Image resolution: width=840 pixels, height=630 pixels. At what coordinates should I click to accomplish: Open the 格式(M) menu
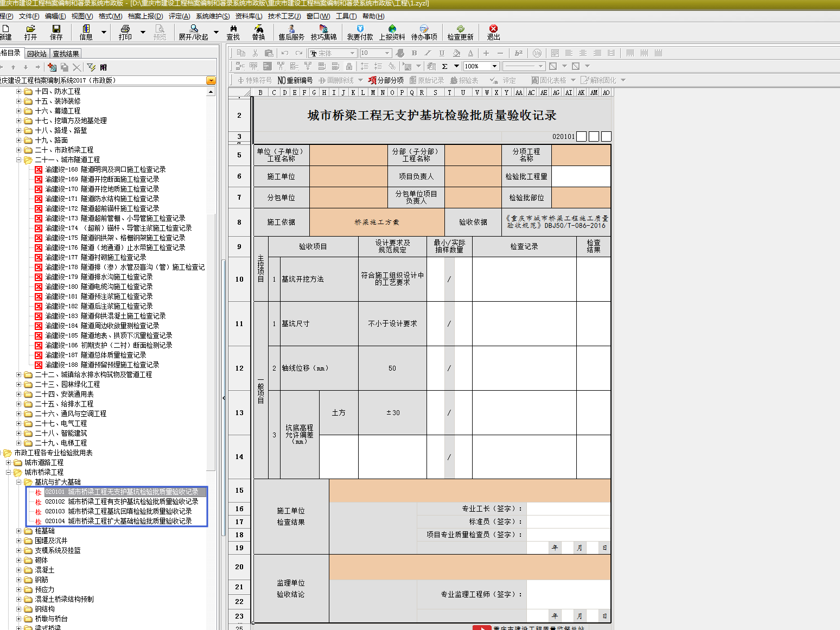click(111, 16)
